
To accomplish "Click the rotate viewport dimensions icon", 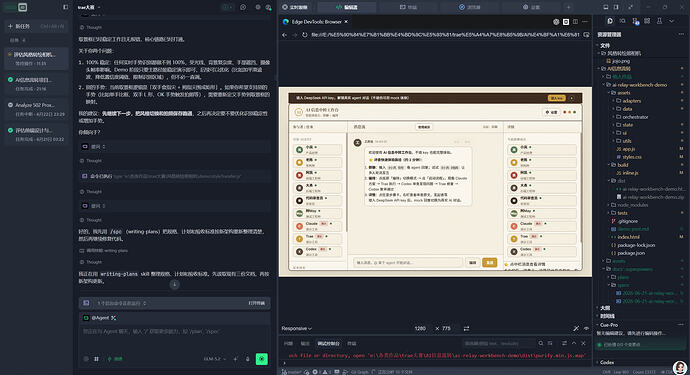I will 466,328.
